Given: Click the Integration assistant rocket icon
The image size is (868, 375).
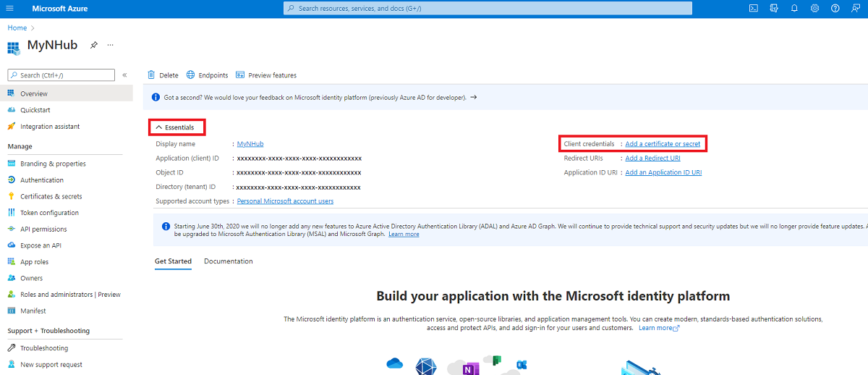Looking at the screenshot, I should coord(12,126).
